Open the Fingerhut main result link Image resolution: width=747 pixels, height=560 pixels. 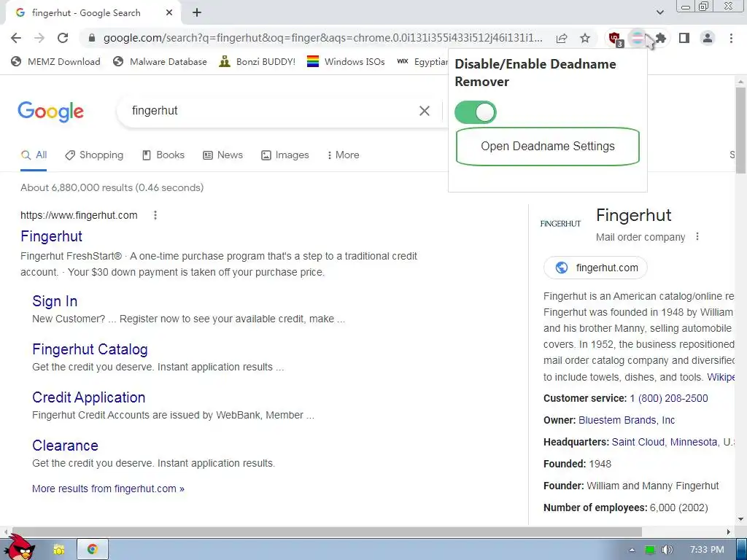(x=52, y=236)
